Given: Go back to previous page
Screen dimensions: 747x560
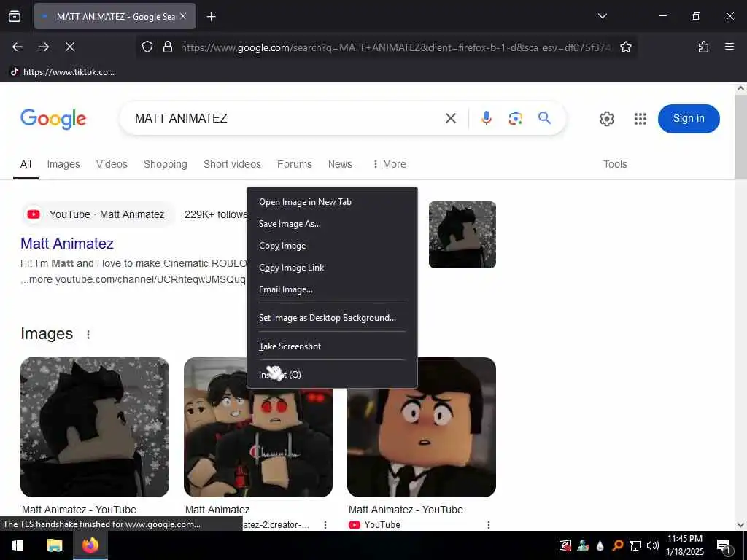Looking at the screenshot, I should (x=18, y=47).
